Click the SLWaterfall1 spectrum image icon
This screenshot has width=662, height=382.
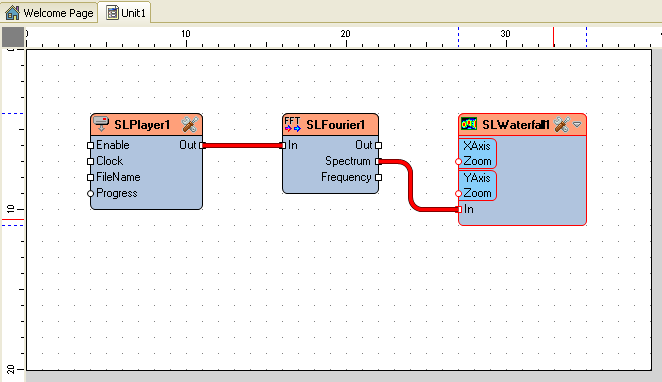tap(469, 124)
